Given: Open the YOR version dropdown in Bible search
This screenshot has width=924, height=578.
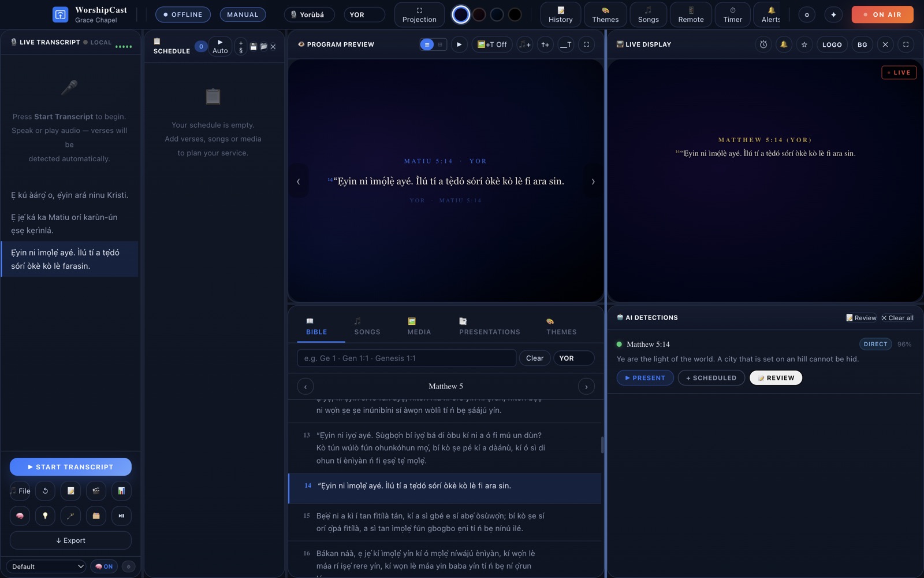Looking at the screenshot, I should (x=573, y=358).
